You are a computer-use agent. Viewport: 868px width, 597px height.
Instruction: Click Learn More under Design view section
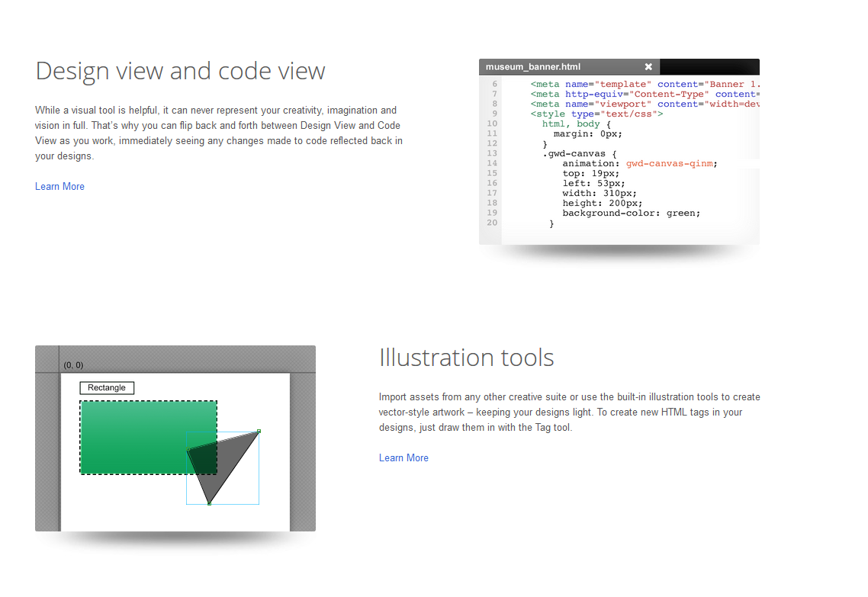(x=59, y=187)
